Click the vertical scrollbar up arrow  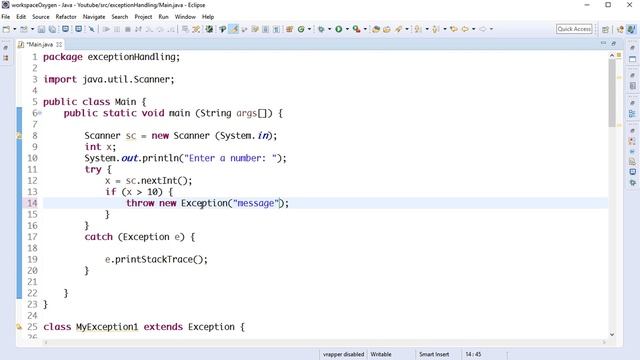click(x=612, y=56)
